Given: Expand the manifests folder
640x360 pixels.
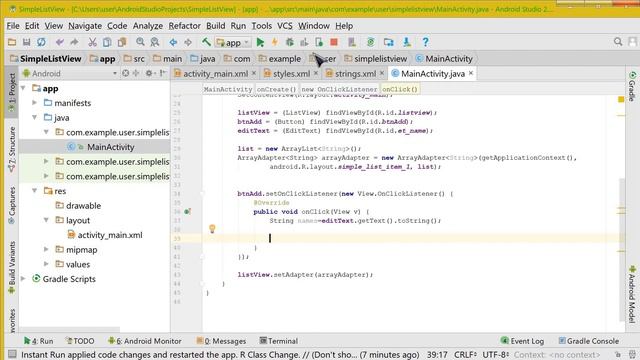Looking at the screenshot, I should [35, 103].
